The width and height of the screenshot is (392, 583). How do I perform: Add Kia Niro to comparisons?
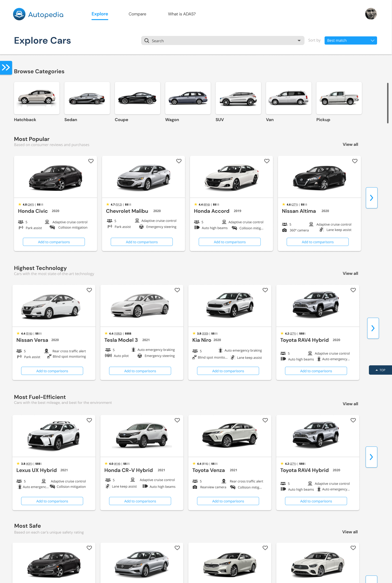click(x=228, y=371)
